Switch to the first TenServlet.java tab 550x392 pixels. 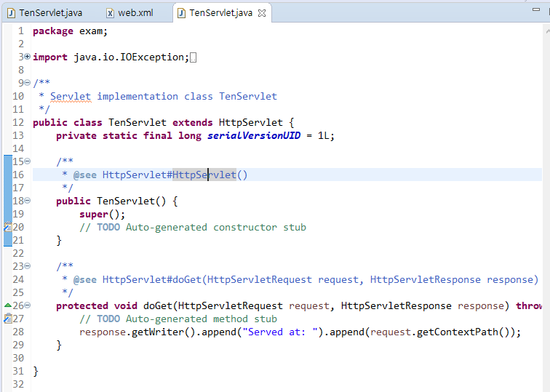(x=45, y=13)
